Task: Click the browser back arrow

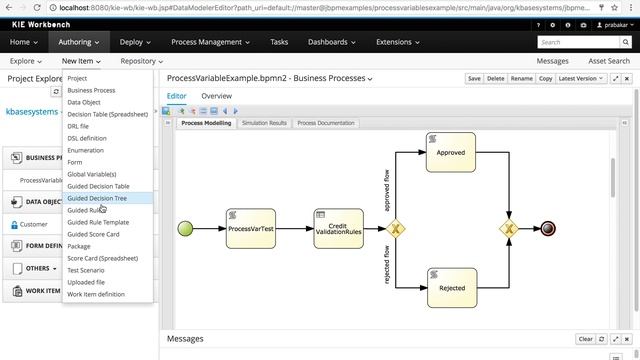Action: click(x=9, y=7)
